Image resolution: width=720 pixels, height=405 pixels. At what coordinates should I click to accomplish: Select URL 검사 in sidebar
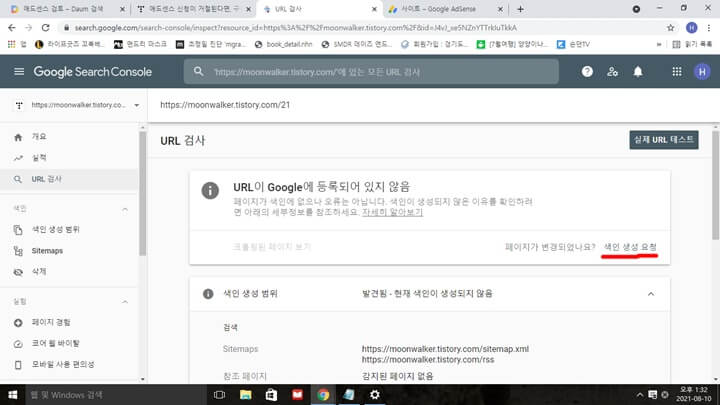tap(69, 179)
